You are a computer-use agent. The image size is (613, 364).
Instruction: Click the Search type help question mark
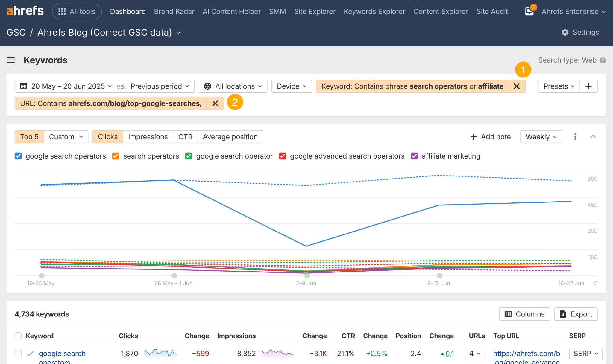(603, 60)
